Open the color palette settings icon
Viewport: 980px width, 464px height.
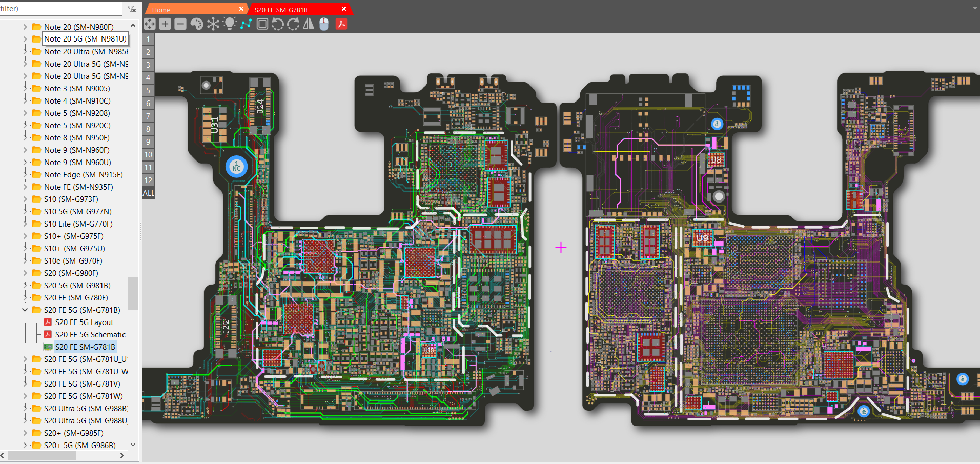click(196, 24)
